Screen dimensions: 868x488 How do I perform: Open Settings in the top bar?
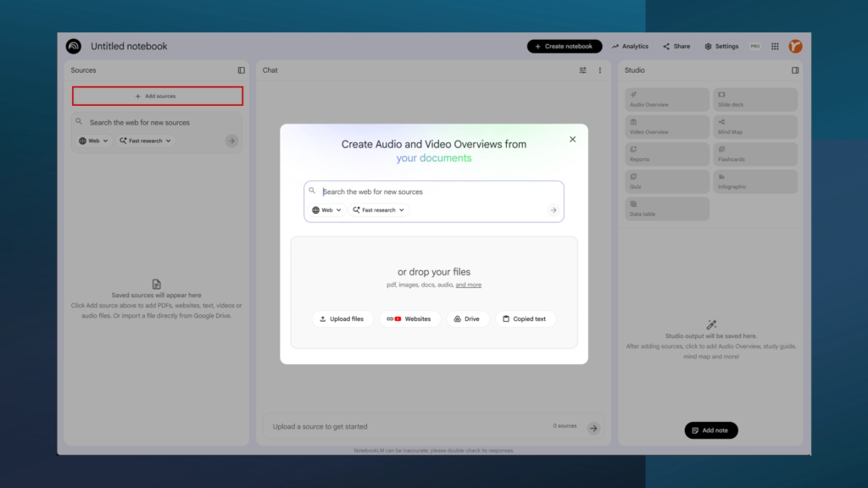pos(721,47)
